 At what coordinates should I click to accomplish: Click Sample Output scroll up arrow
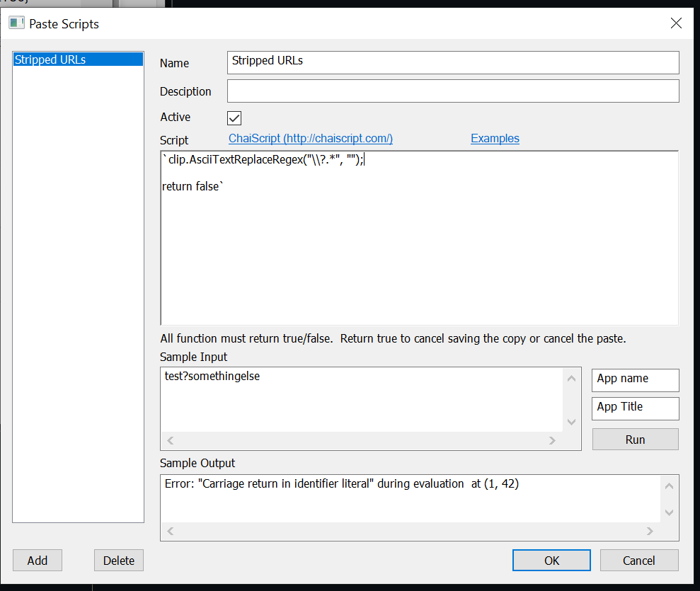click(669, 486)
